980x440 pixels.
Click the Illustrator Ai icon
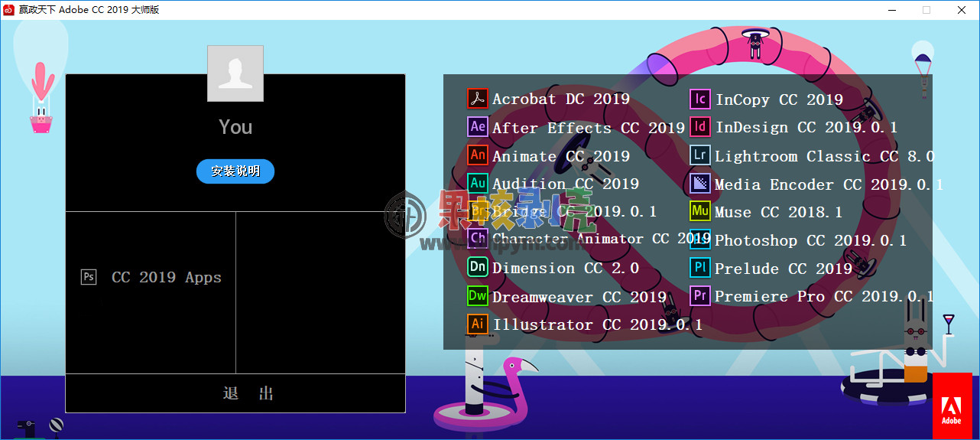tap(478, 324)
